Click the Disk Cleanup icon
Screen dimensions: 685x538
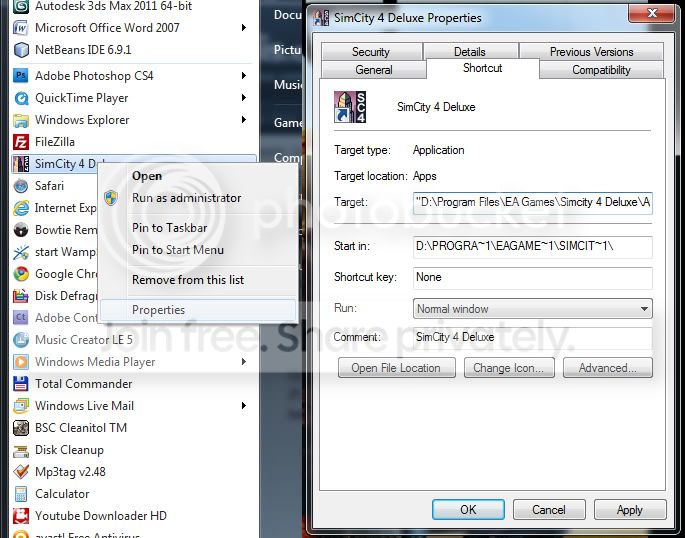pyautogui.click(x=21, y=450)
